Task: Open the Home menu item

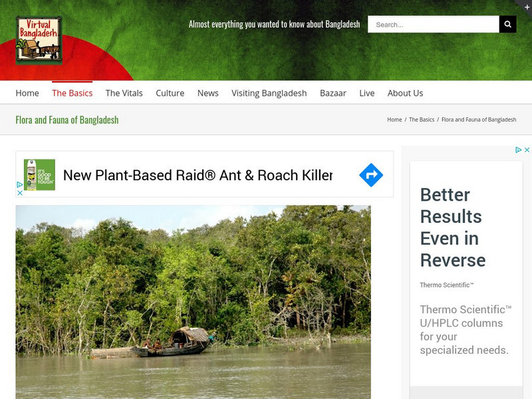Action: coord(27,93)
